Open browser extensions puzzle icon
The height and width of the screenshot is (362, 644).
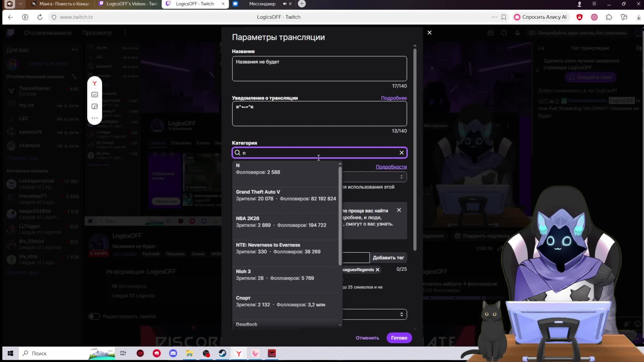click(609, 17)
